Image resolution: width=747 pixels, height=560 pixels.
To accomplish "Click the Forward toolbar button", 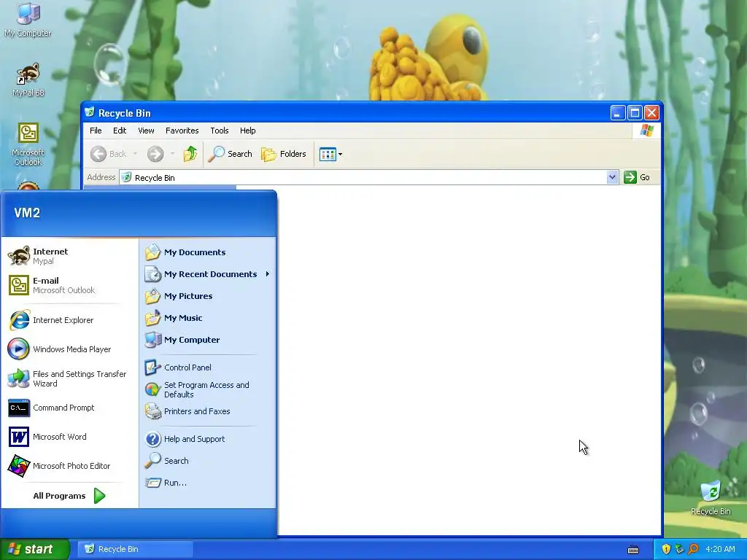I will coord(155,154).
